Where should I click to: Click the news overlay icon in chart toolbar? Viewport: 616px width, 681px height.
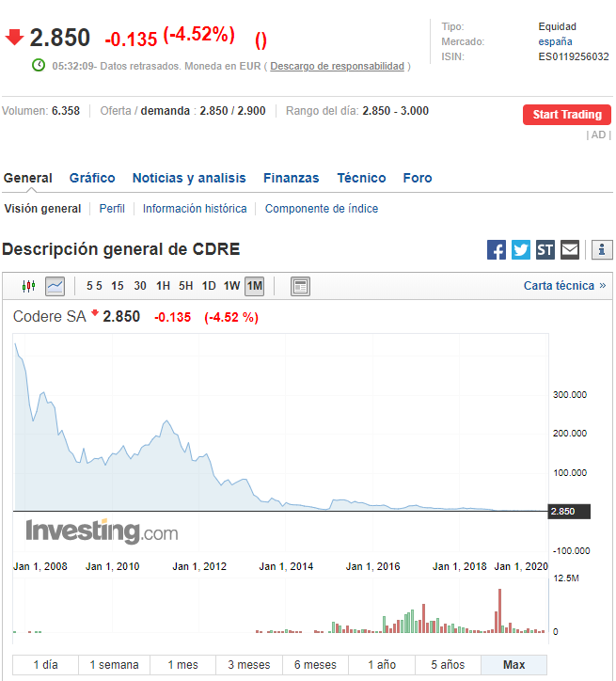(x=300, y=286)
